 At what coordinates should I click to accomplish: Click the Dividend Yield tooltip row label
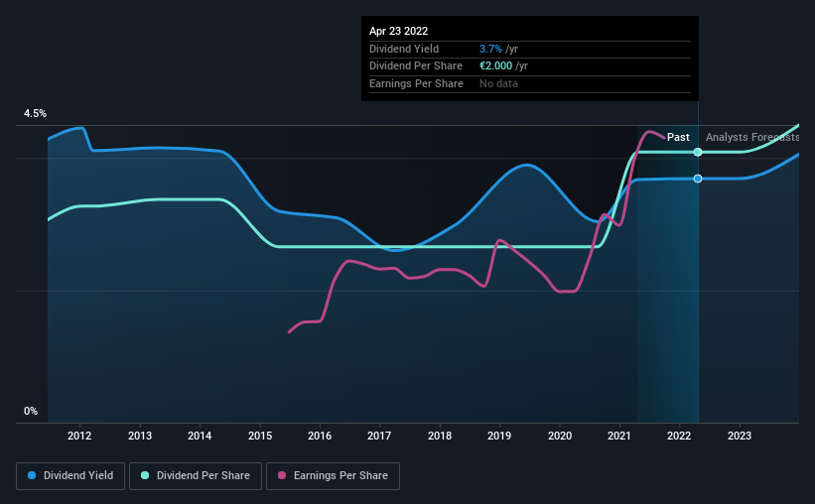click(404, 49)
